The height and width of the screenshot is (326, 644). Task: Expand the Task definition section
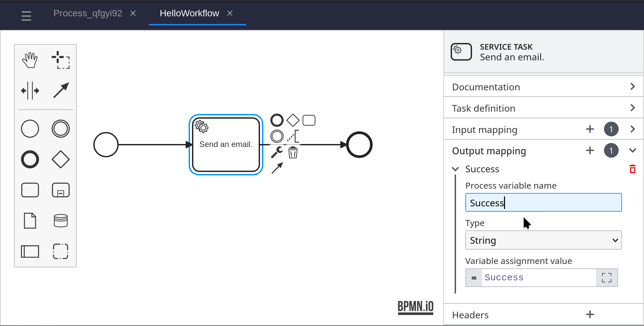coord(543,108)
